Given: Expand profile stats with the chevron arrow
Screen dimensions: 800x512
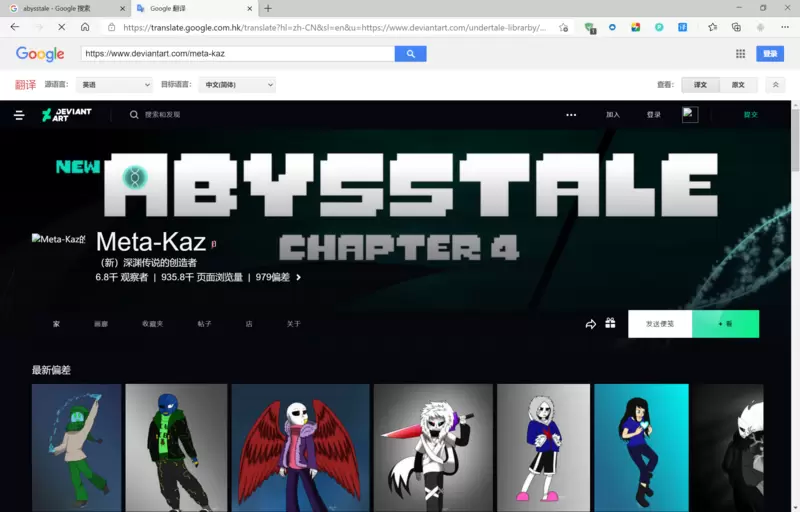Looking at the screenshot, I should point(298,277).
